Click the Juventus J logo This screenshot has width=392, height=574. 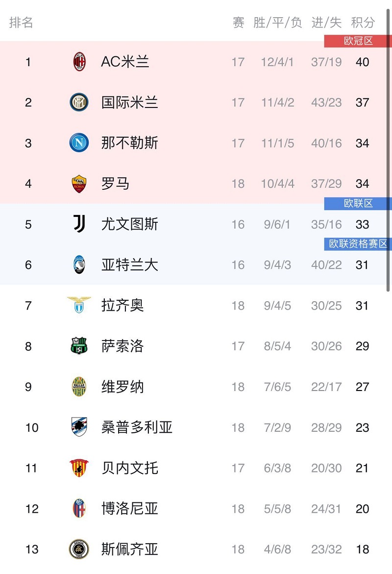(x=79, y=224)
